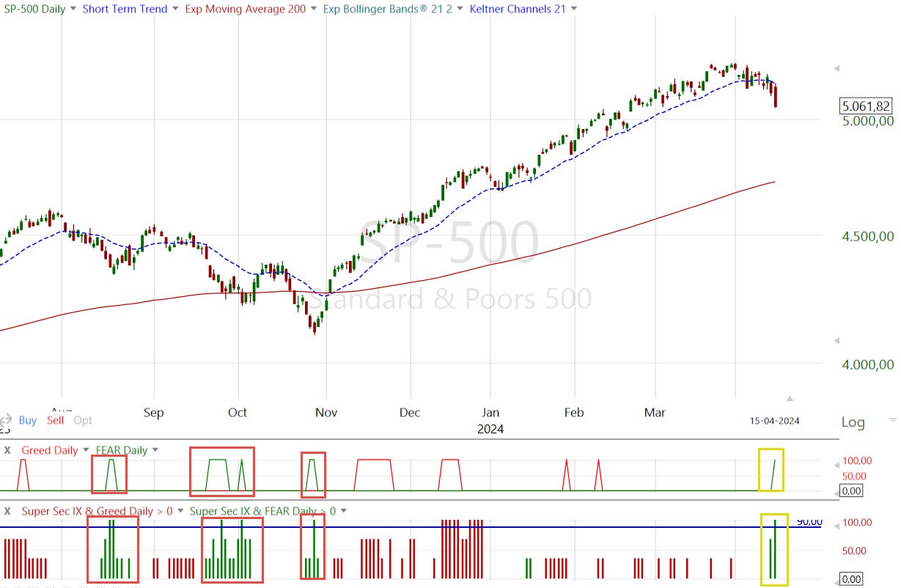Click the Dec month label on time axis
The height and width of the screenshot is (588, 901).
[410, 413]
